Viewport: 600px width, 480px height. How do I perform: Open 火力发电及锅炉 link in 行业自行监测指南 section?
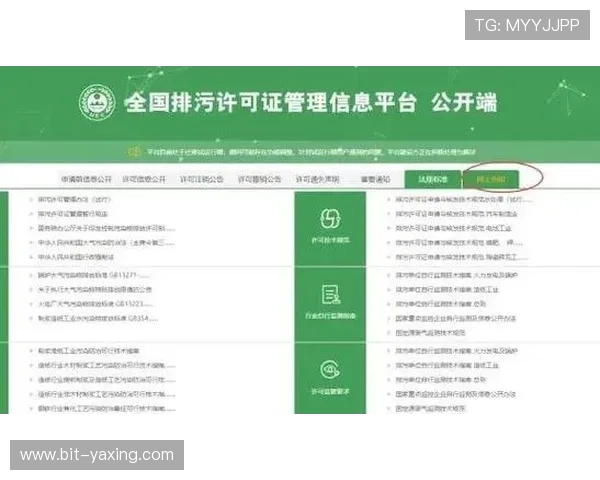point(457,275)
